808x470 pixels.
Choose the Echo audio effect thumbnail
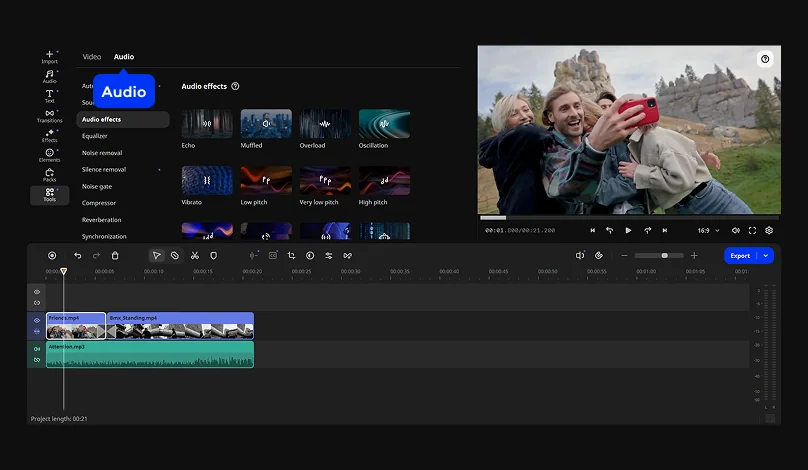click(x=207, y=124)
